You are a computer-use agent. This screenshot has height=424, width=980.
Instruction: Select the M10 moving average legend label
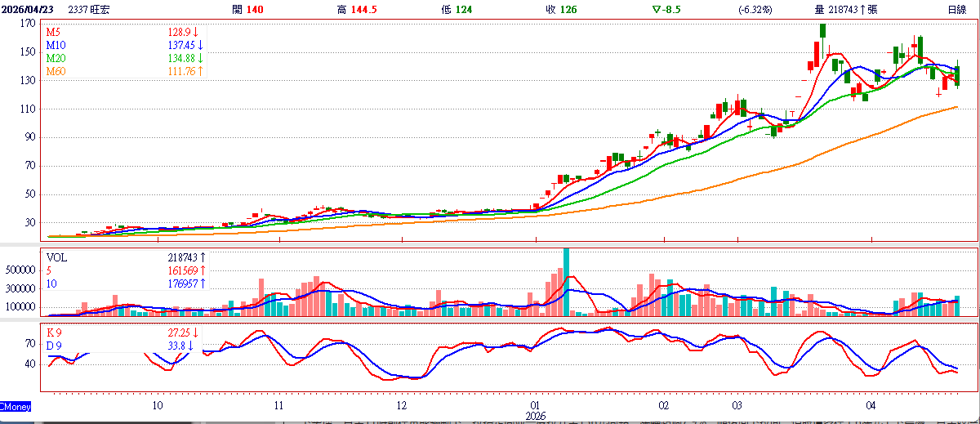pos(56,44)
